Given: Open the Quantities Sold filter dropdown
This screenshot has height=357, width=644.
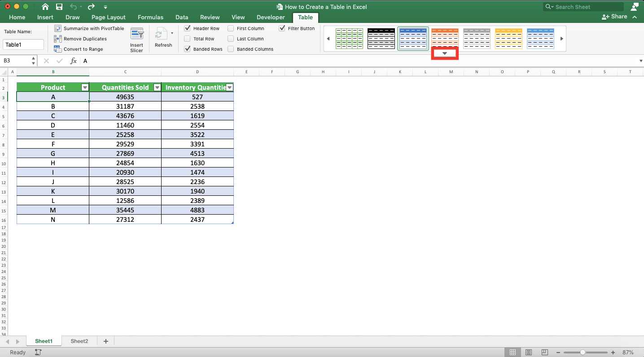Looking at the screenshot, I should [157, 88].
